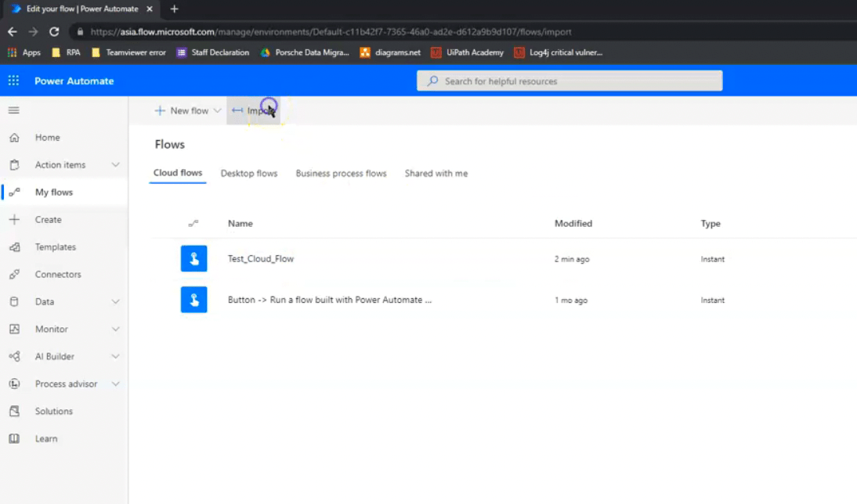Open Learn in the sidebar

pos(46,438)
